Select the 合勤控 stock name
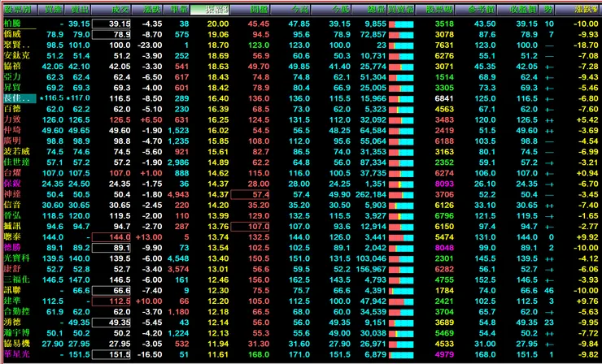 point(16,311)
